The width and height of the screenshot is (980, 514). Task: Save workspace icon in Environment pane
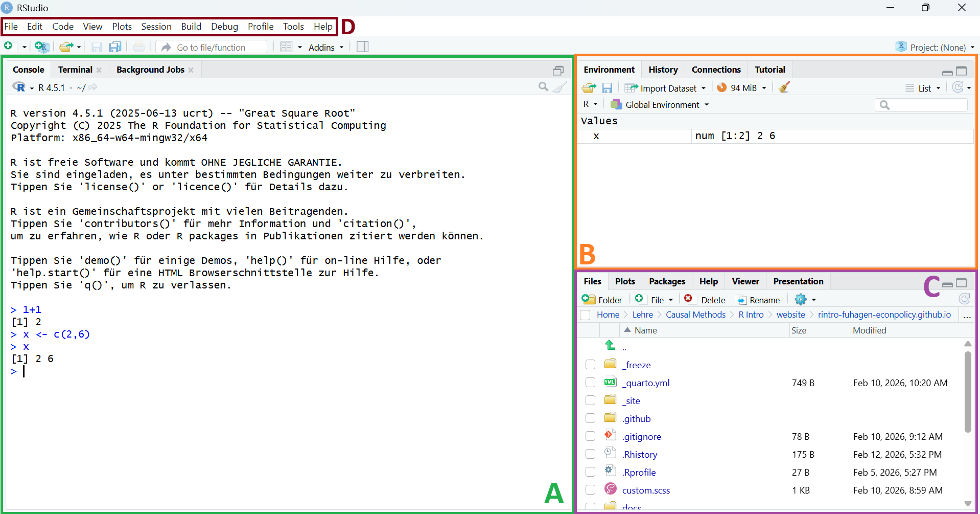tap(607, 88)
